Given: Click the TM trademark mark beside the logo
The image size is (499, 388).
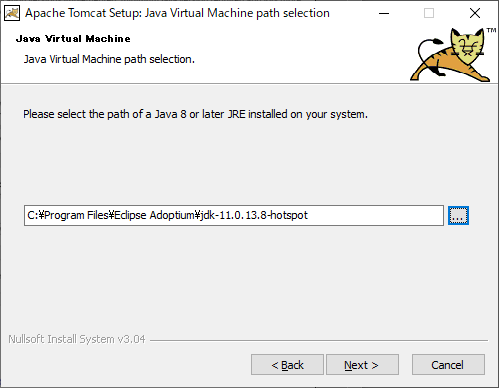Looking at the screenshot, I should 491,30.
